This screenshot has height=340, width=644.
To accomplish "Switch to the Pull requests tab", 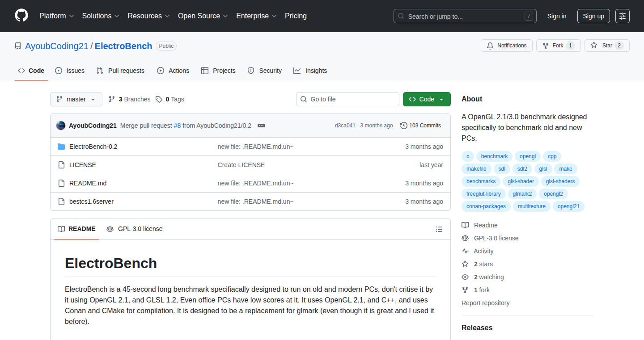I will 120,71.
